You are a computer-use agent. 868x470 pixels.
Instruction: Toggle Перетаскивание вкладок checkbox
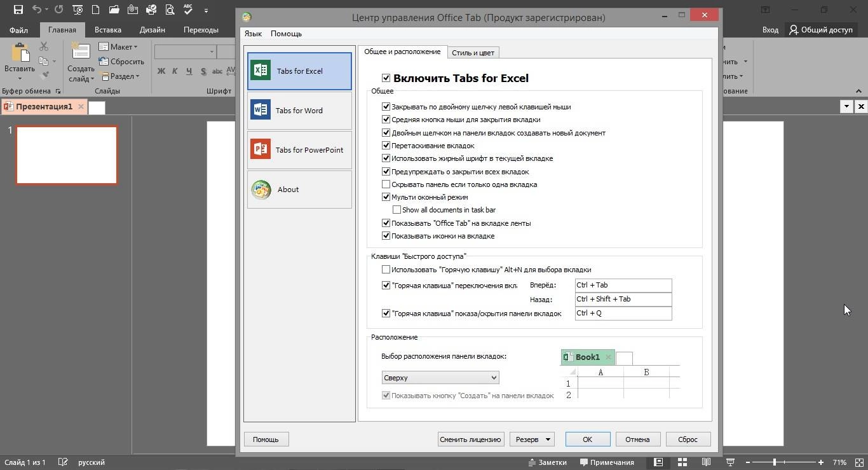[386, 146]
